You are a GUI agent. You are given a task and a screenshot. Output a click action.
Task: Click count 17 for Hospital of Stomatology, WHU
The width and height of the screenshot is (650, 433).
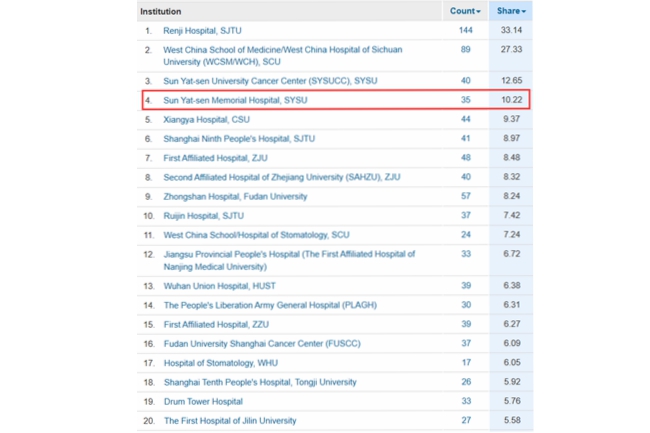coord(466,363)
